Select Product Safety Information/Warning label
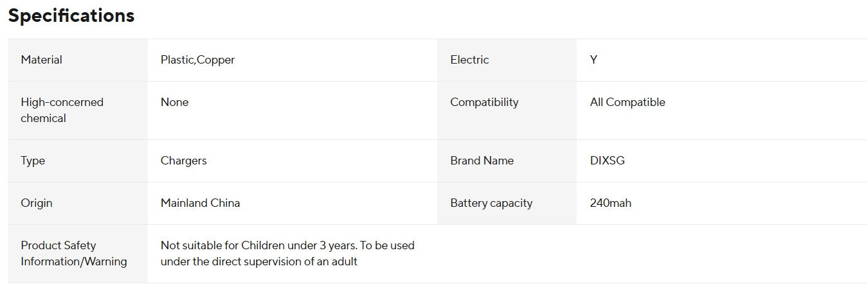The height and width of the screenshot is (291, 868). [x=74, y=253]
